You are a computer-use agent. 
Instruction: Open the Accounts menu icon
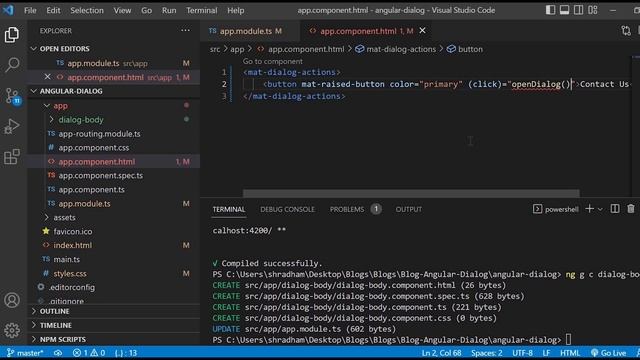tap(12, 300)
